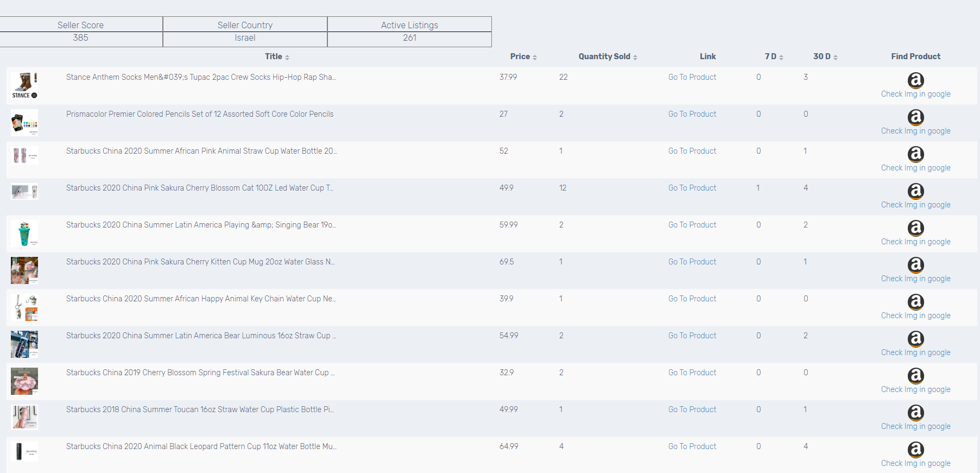980x473 pixels.
Task: Check Img in google for Sakura Cat Led Cup
Action: pyautogui.click(x=915, y=205)
